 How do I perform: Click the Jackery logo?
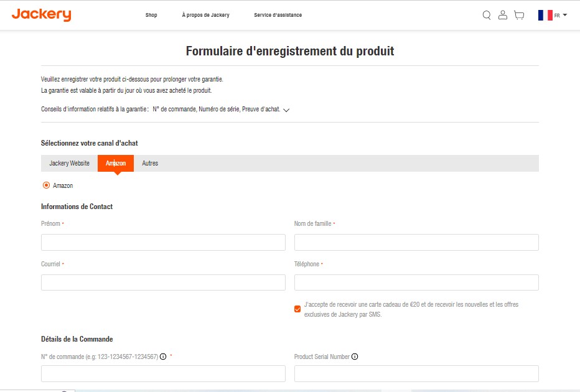point(41,15)
